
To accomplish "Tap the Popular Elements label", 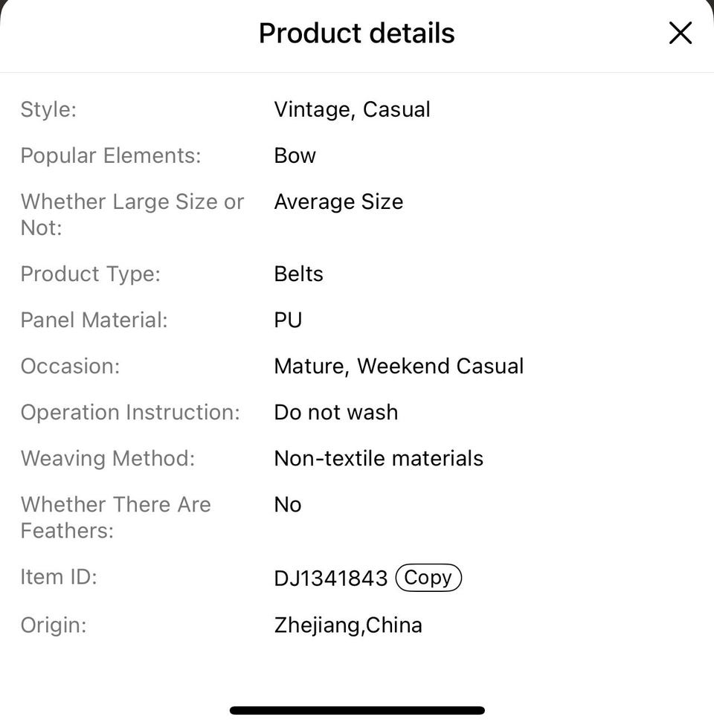I will point(111,155).
